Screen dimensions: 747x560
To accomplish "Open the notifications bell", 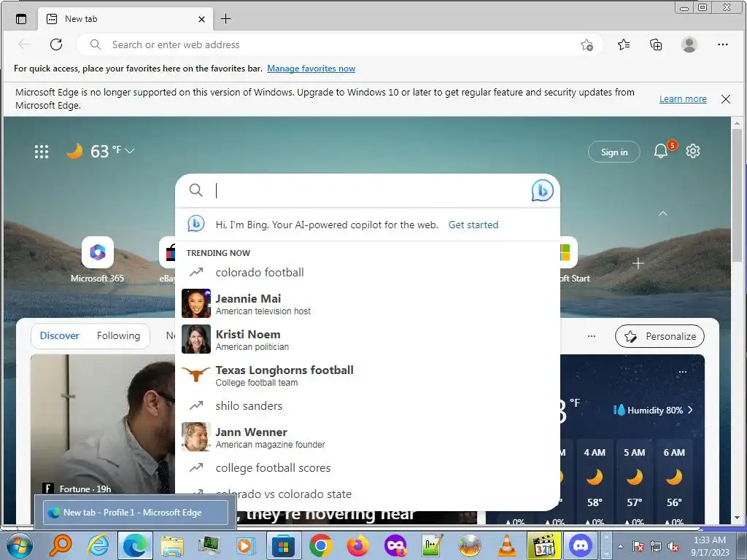I will pyautogui.click(x=660, y=152).
